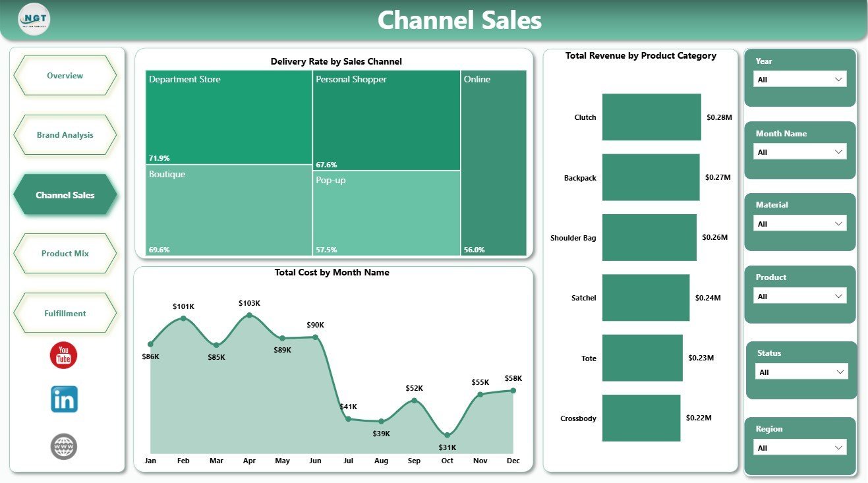Viewport: 868px width, 483px height.
Task: Open the Region filter dropdown
Action: tap(799, 447)
